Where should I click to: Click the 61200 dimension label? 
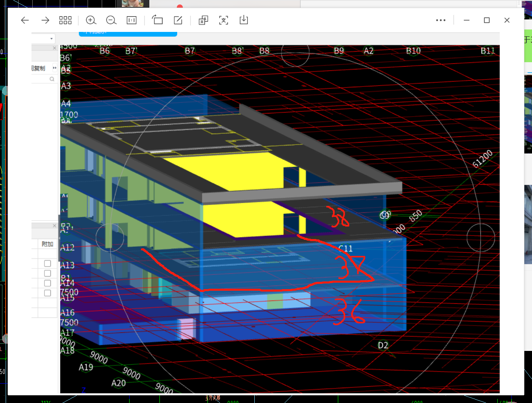pyautogui.click(x=483, y=159)
